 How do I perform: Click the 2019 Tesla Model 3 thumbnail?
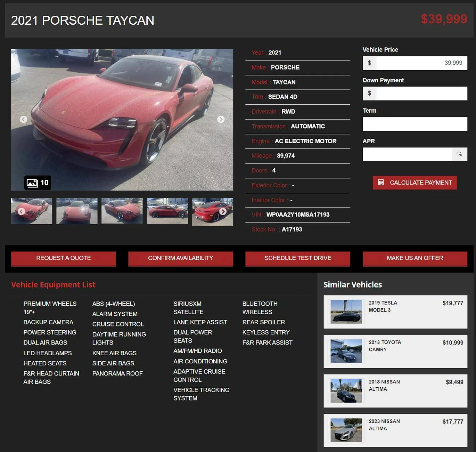[346, 312]
